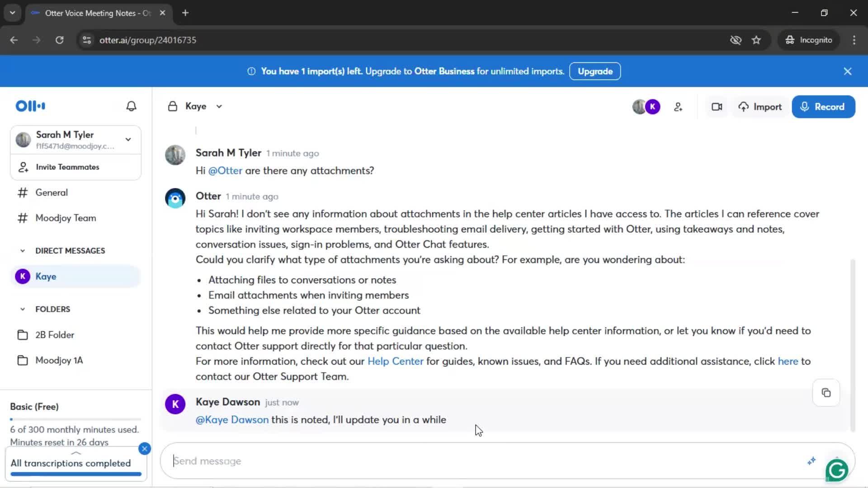Click the Invite Teammates person icon
The height and width of the screenshot is (488, 868).
[x=23, y=167]
